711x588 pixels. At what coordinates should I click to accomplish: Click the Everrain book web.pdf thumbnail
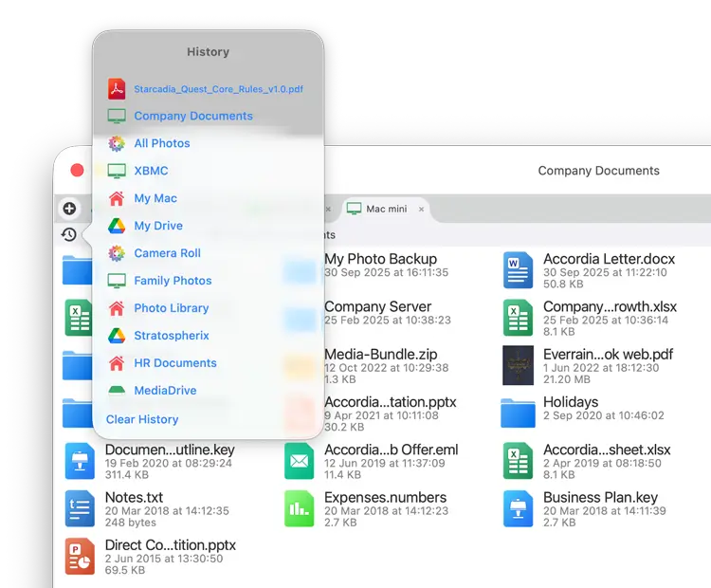pos(519,365)
